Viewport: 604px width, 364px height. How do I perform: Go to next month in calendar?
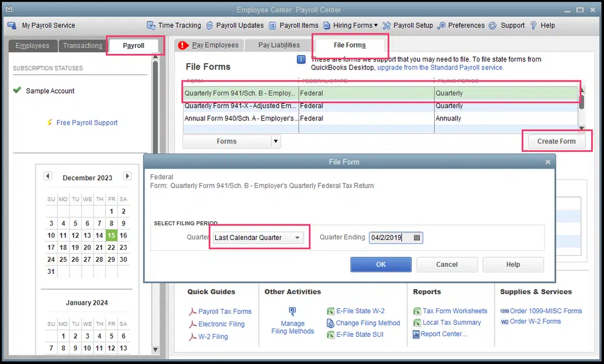127,176
